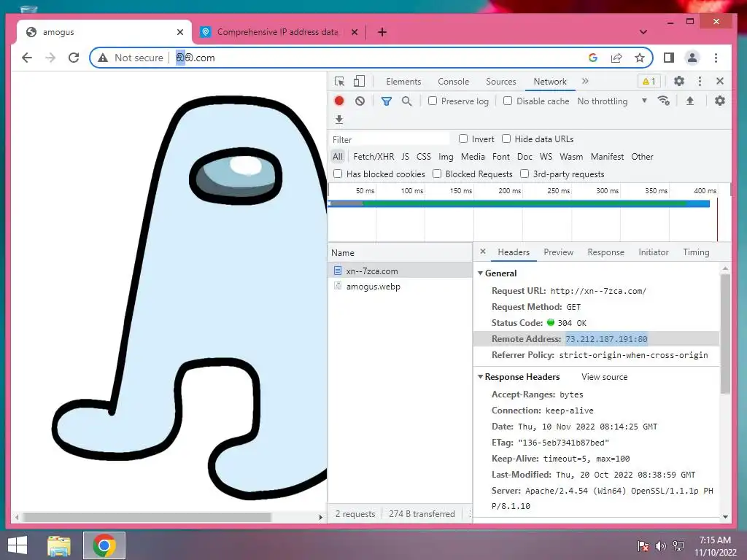Reload the current page
The height and width of the screenshot is (560, 747).
click(74, 58)
